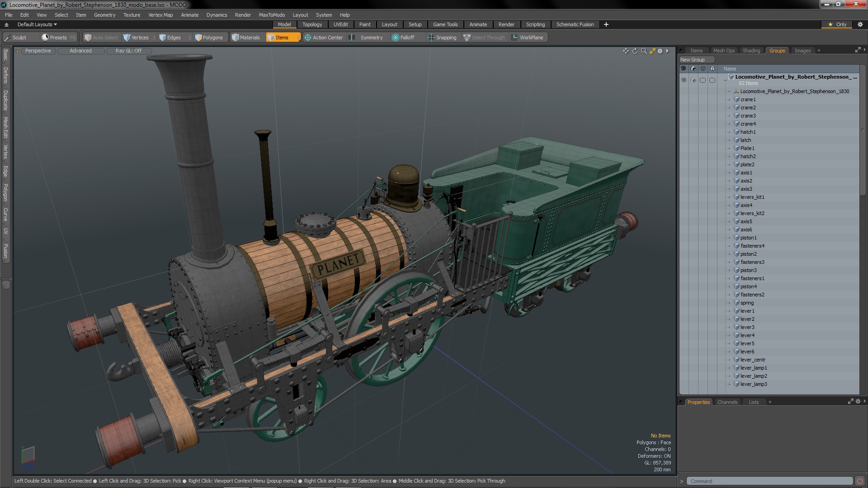This screenshot has height=488, width=868.
Task: Open the viewport settings gear
Action: (660, 51)
